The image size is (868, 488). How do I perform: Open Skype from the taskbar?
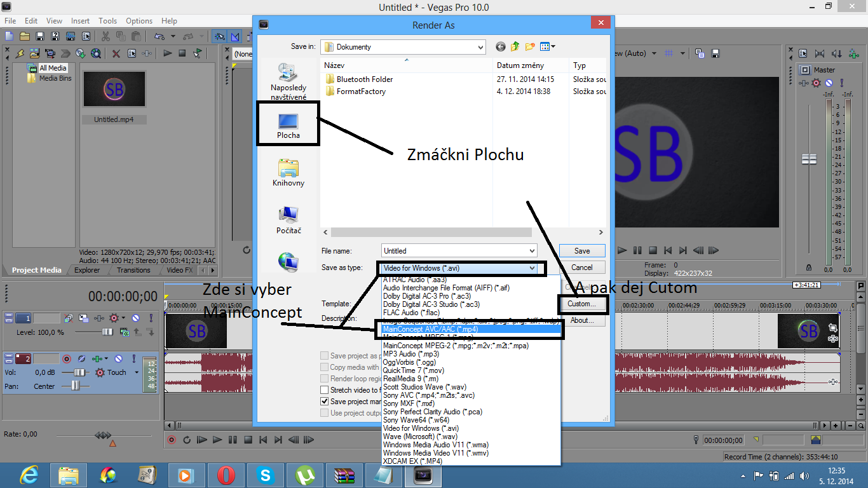265,475
